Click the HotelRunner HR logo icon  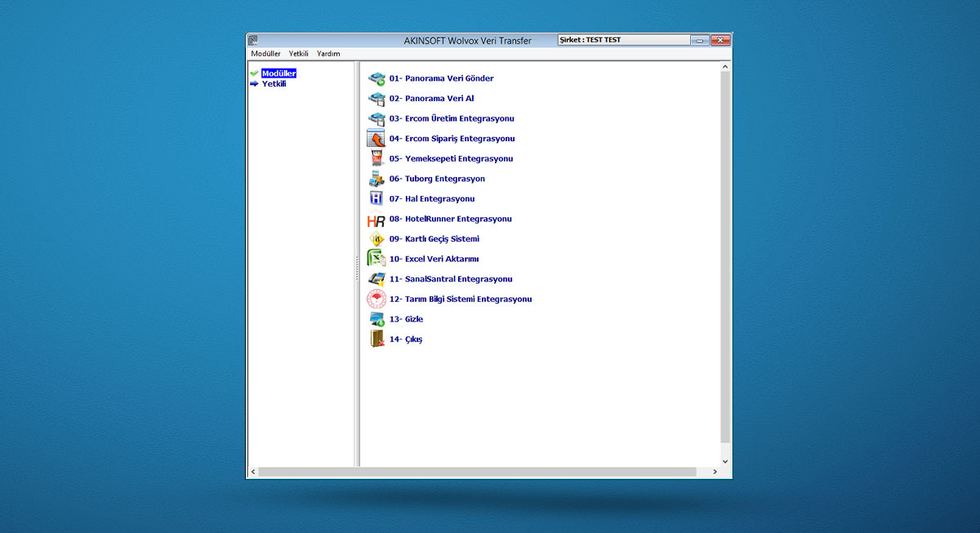(x=376, y=220)
